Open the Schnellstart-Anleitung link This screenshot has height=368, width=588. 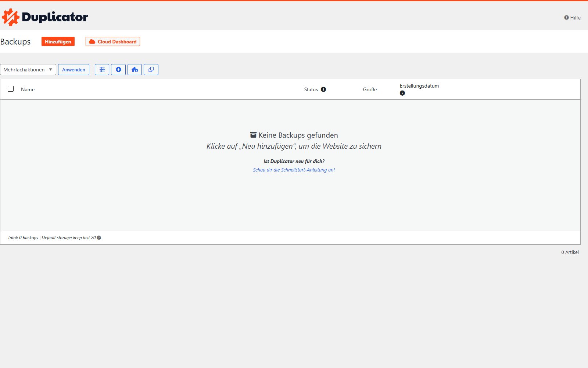tap(294, 170)
